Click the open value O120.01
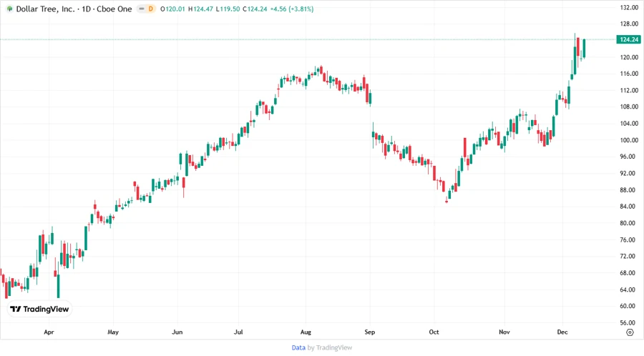Image resolution: width=644 pixels, height=356 pixels. click(172, 9)
